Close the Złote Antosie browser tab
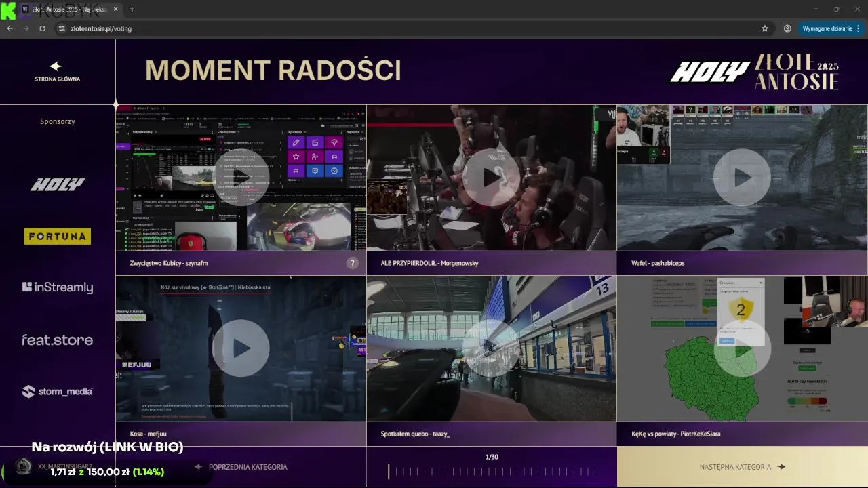 point(115,9)
